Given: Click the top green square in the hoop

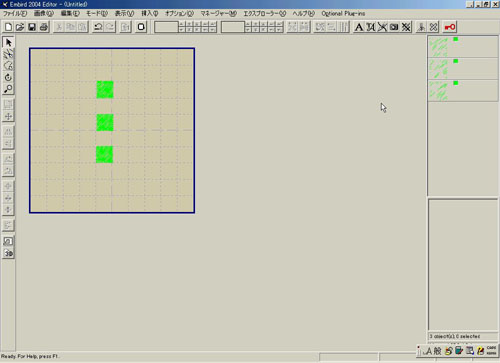Looking at the screenshot, I should [105, 90].
